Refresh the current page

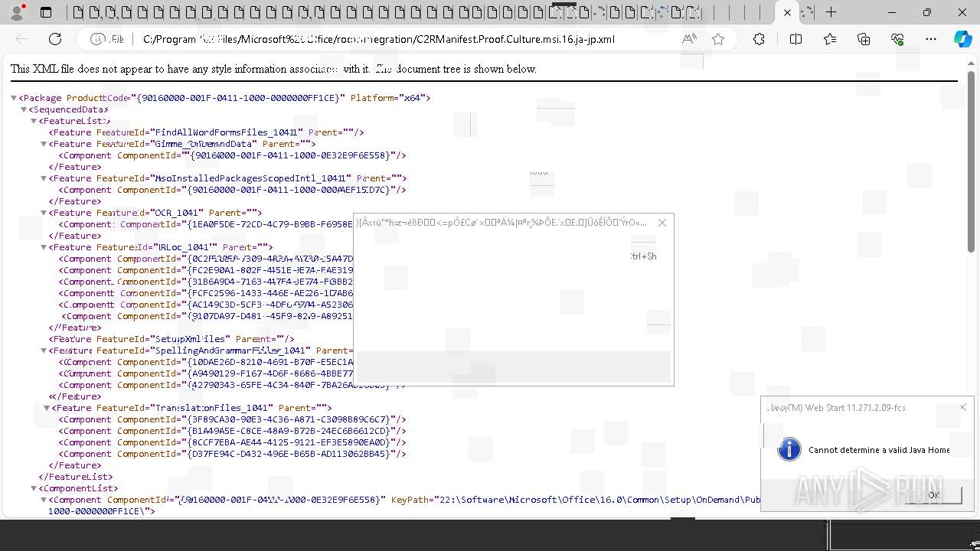(55, 39)
